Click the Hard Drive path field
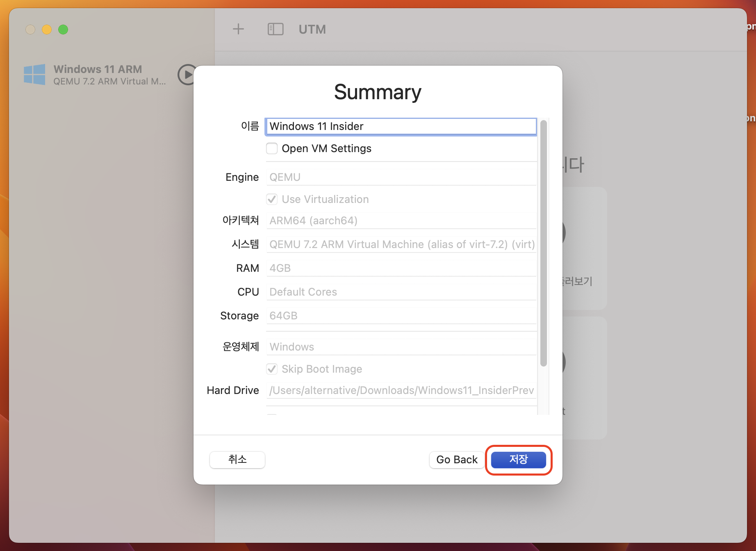The width and height of the screenshot is (756, 551). point(401,390)
